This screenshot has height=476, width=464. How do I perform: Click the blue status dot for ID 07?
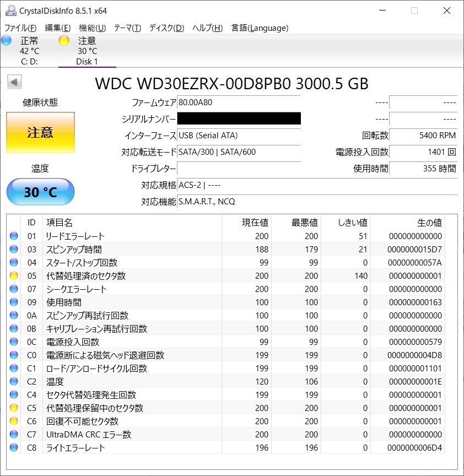tap(14, 289)
